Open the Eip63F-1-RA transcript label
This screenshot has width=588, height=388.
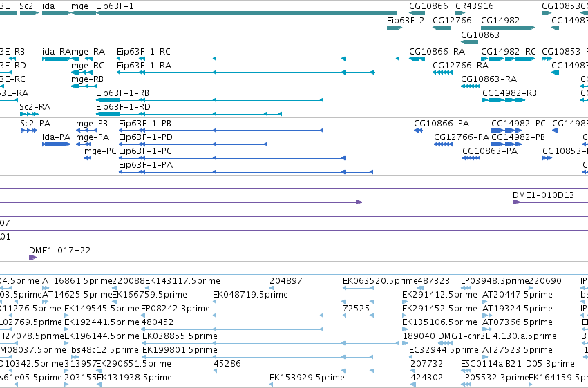click(144, 66)
